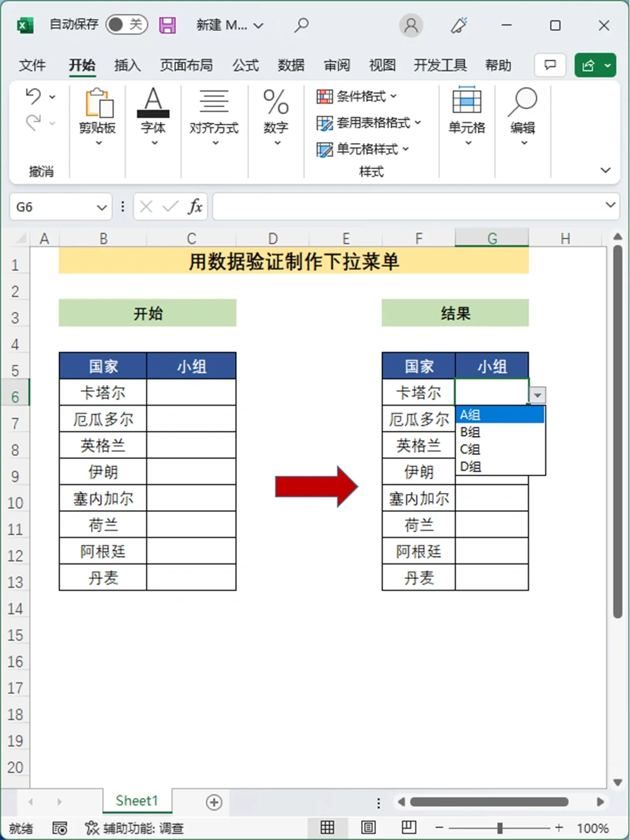Screen dimensions: 630x840
Task: Switch to the 页面布局 tab
Action: click(x=186, y=65)
